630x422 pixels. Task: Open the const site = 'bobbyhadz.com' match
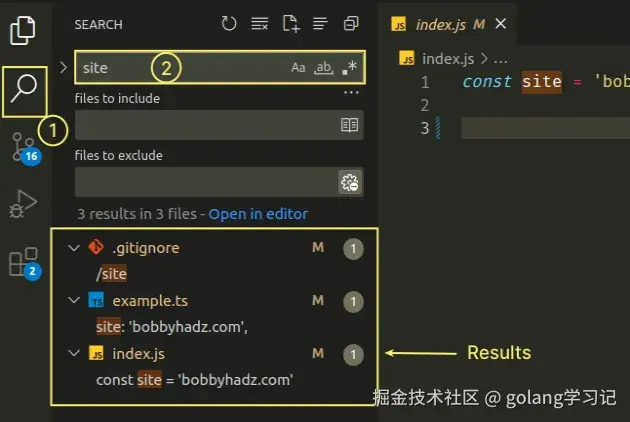[x=194, y=380]
